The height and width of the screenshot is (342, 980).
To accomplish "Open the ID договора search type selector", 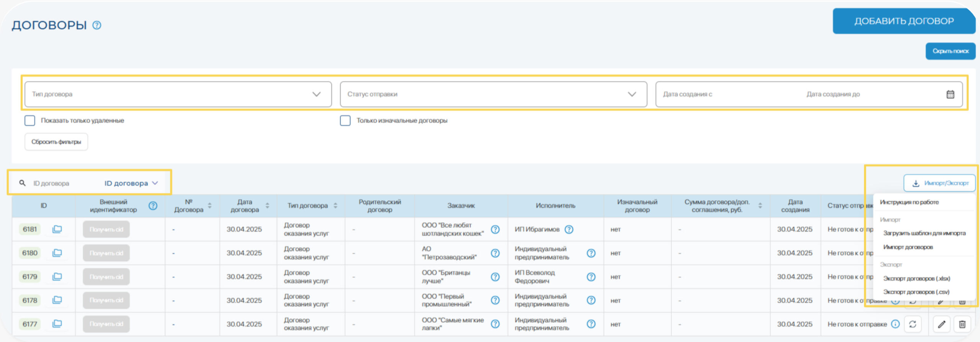I will point(131,183).
